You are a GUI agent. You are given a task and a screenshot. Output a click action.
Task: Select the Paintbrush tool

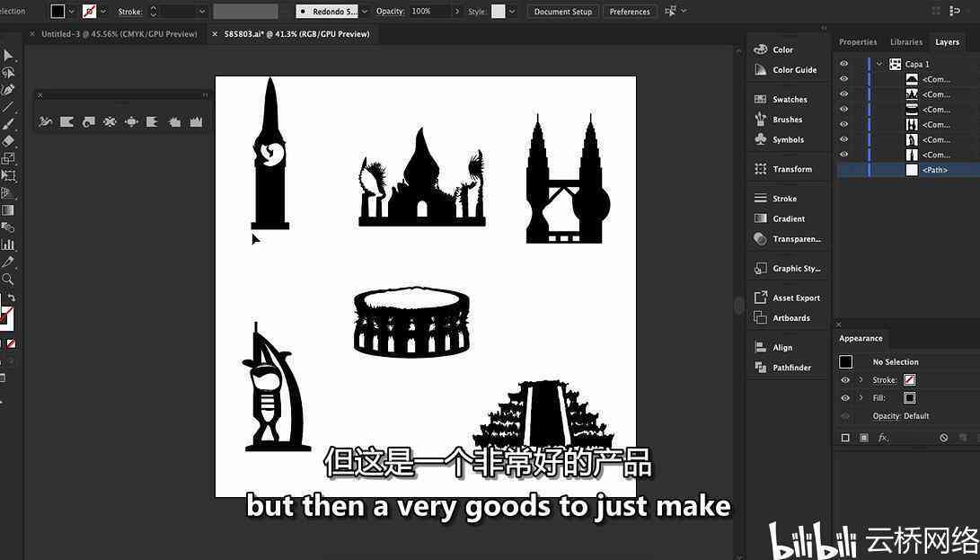point(8,124)
